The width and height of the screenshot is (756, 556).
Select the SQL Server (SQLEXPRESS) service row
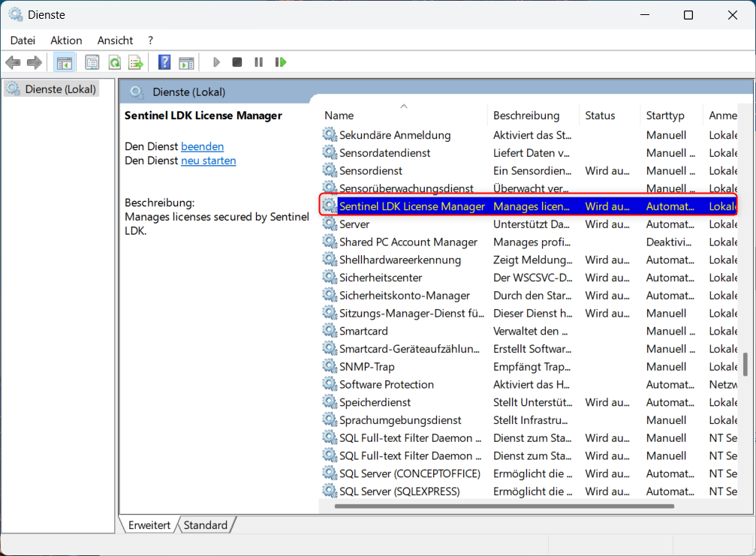tap(399, 491)
